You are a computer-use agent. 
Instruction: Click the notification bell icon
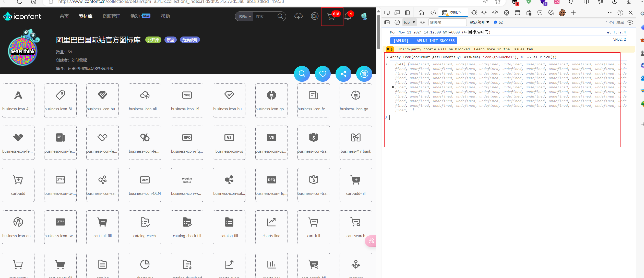(x=348, y=16)
